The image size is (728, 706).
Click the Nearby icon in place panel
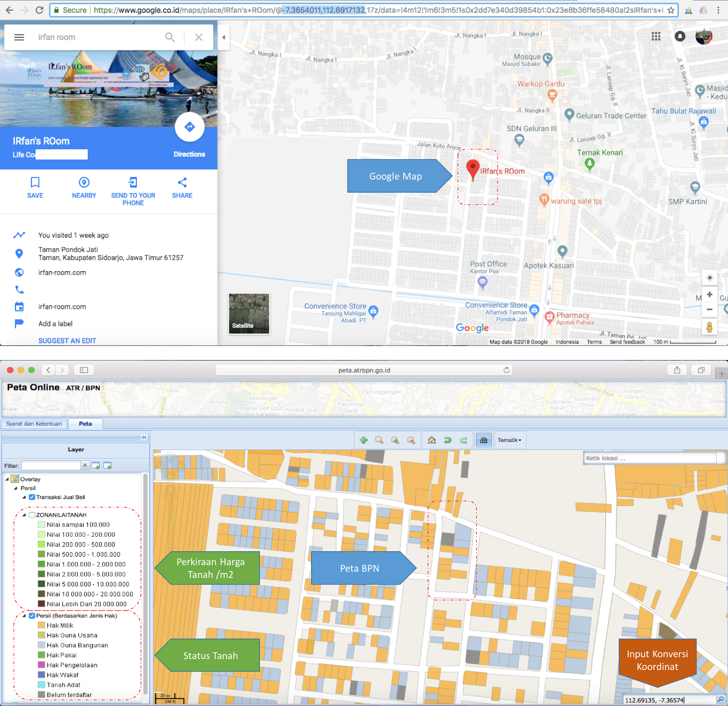point(84,183)
